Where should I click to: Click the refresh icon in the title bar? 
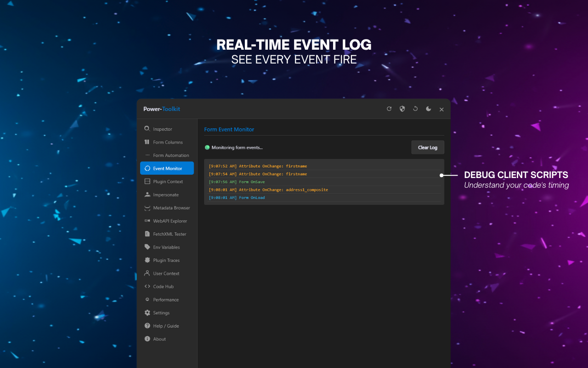click(389, 109)
